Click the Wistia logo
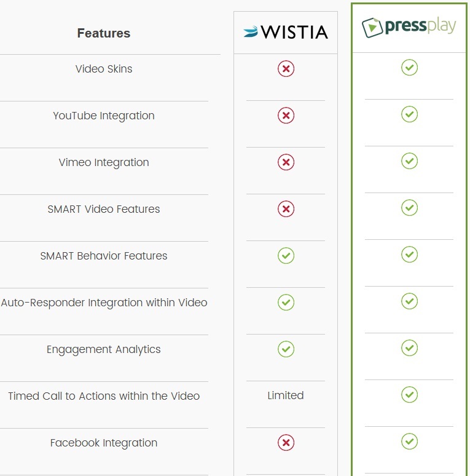The height and width of the screenshot is (476, 470). pos(285,32)
